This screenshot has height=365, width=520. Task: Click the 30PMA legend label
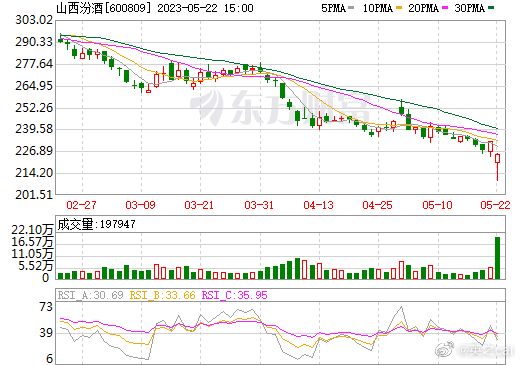(x=469, y=8)
